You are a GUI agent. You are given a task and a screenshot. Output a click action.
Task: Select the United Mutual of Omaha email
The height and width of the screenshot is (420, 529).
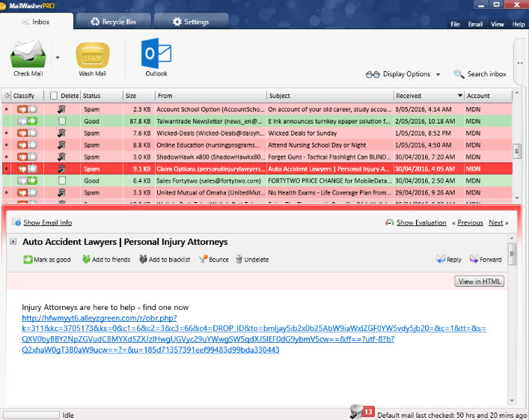[257, 192]
